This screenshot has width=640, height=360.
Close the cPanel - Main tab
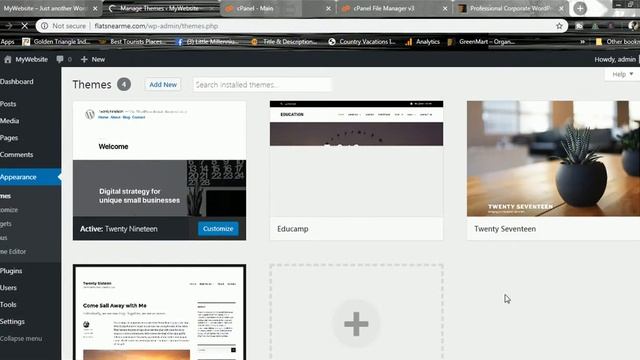(x=329, y=9)
